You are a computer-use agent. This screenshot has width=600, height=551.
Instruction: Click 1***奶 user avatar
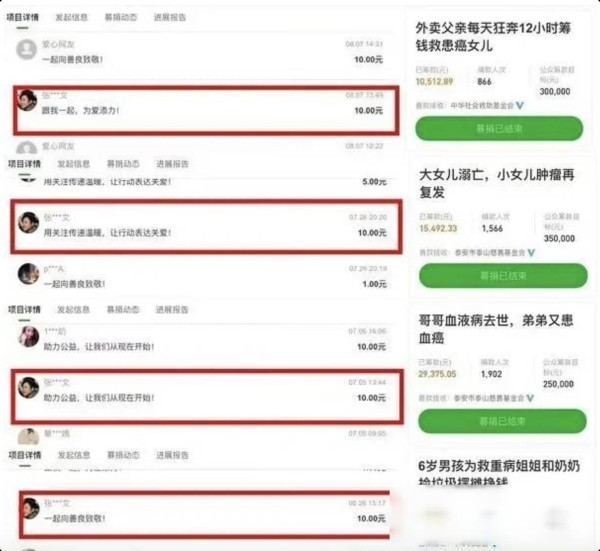[29, 336]
